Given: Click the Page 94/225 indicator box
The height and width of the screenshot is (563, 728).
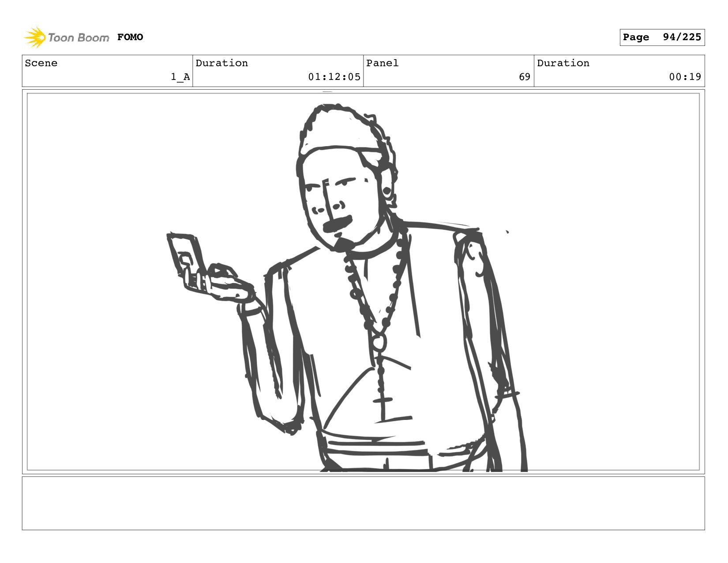Looking at the screenshot, I should (662, 37).
